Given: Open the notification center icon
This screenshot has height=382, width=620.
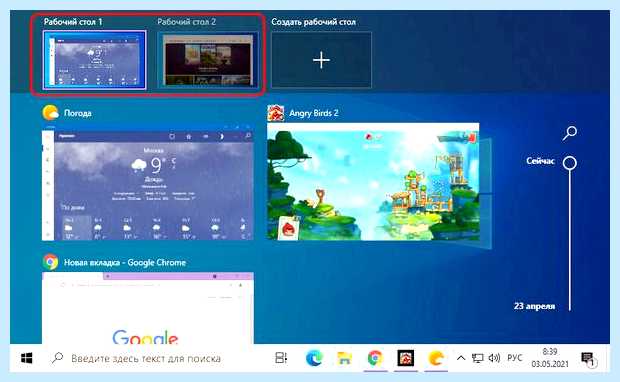Looking at the screenshot, I should (588, 359).
